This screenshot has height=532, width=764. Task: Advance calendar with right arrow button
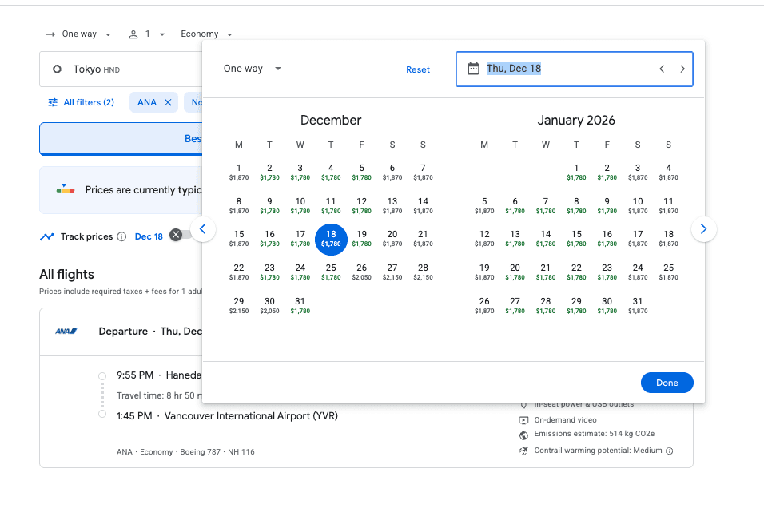pos(703,229)
